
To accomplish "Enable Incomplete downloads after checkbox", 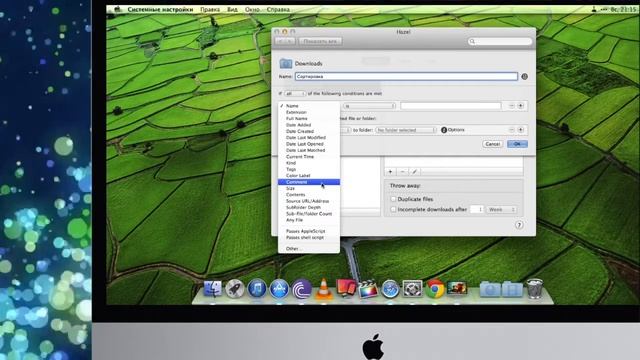I will 393,209.
